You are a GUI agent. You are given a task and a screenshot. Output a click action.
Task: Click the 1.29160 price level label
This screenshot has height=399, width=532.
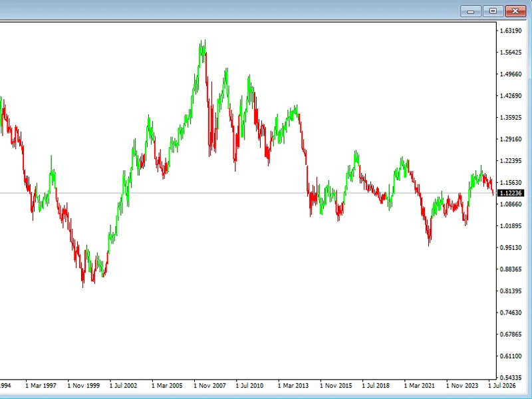[x=511, y=140]
